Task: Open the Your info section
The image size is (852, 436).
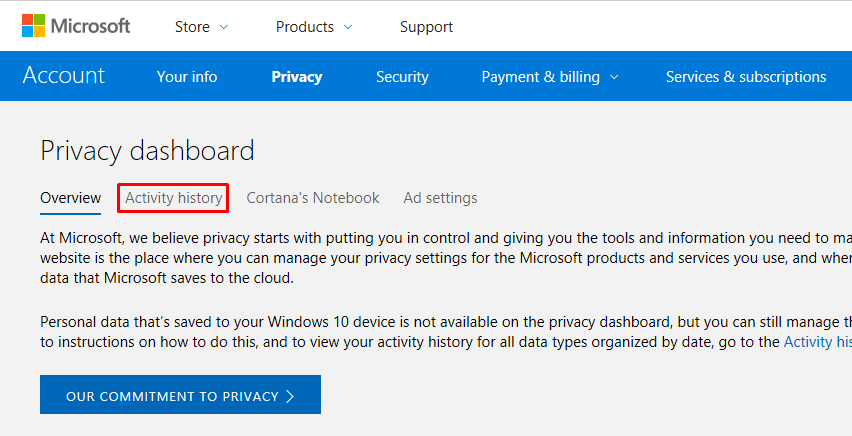Action: coord(187,77)
